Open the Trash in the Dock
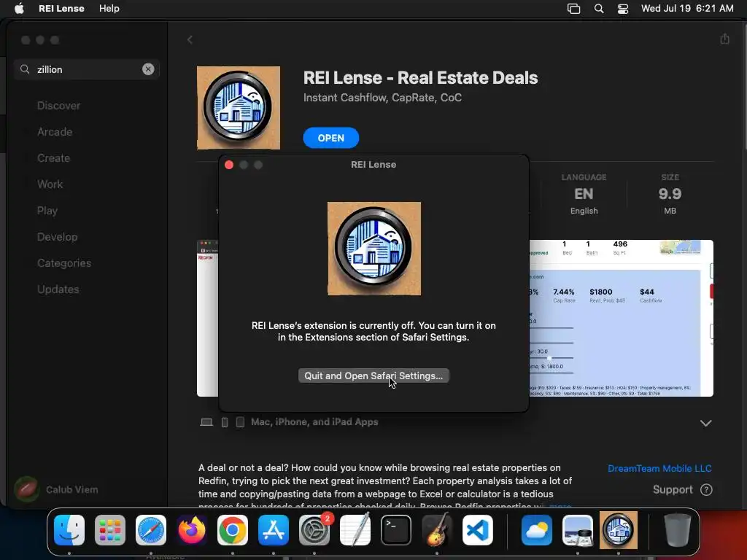Screen dimensions: 747x560 [x=678, y=530]
